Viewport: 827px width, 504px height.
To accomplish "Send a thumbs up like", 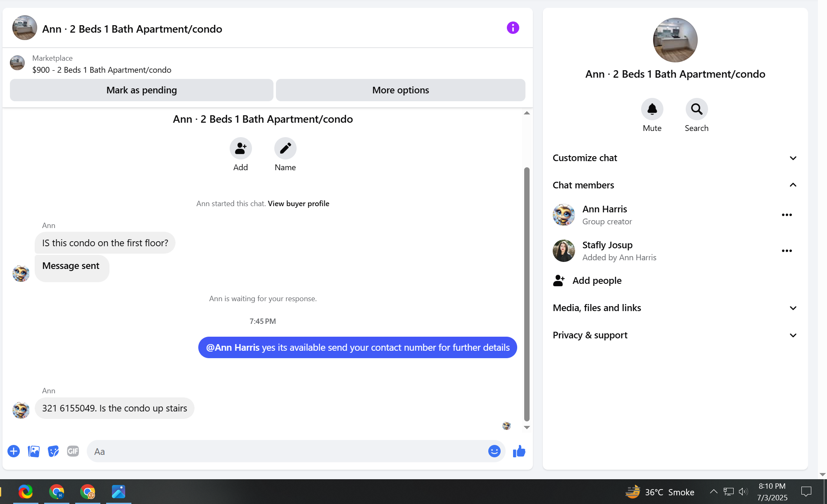I will (x=519, y=451).
